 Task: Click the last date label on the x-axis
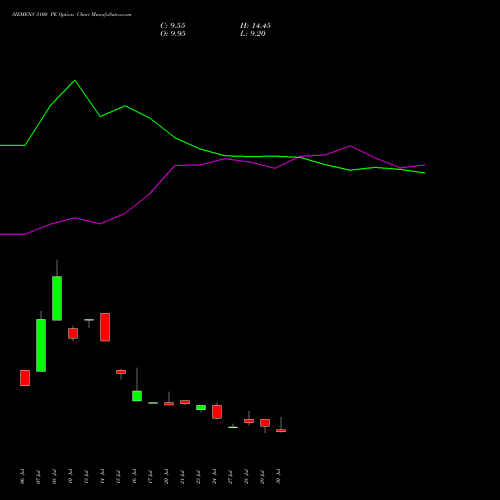(278, 476)
